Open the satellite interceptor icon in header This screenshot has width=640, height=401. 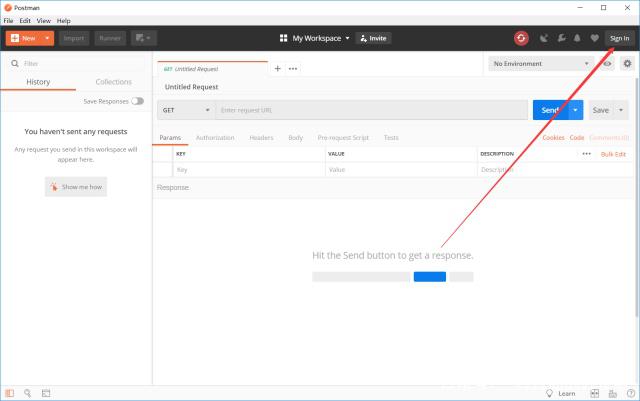tap(543, 38)
